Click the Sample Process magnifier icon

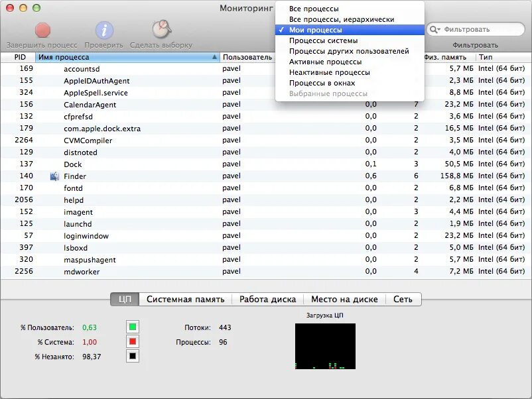pos(161,29)
